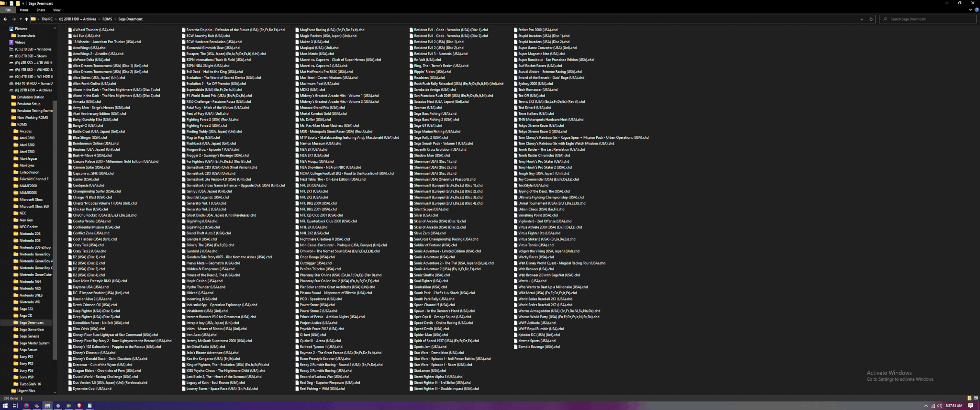Go back to the previous folder
980x410 pixels.
pyautogui.click(x=5, y=19)
